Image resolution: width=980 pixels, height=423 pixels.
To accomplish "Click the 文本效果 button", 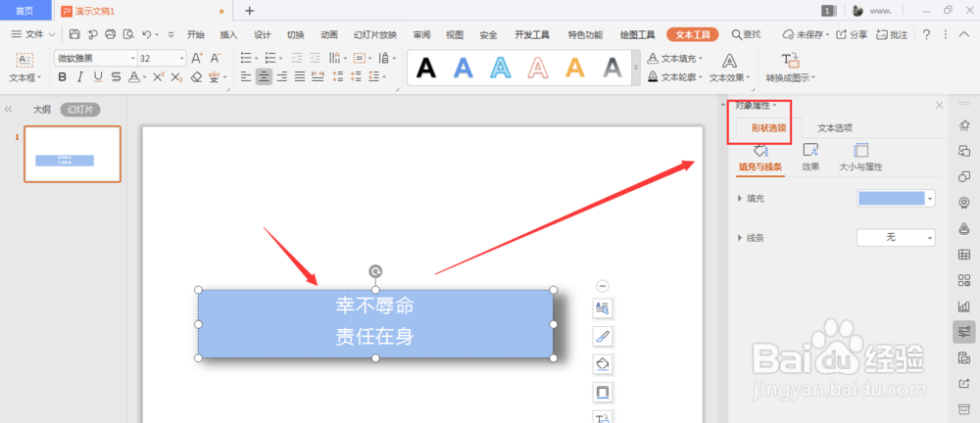I will tap(729, 69).
